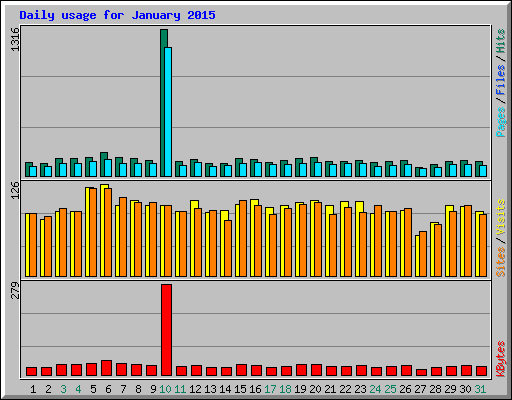Click green day label 3 on the x-axis
This screenshot has height=400, width=512.
tap(63, 389)
